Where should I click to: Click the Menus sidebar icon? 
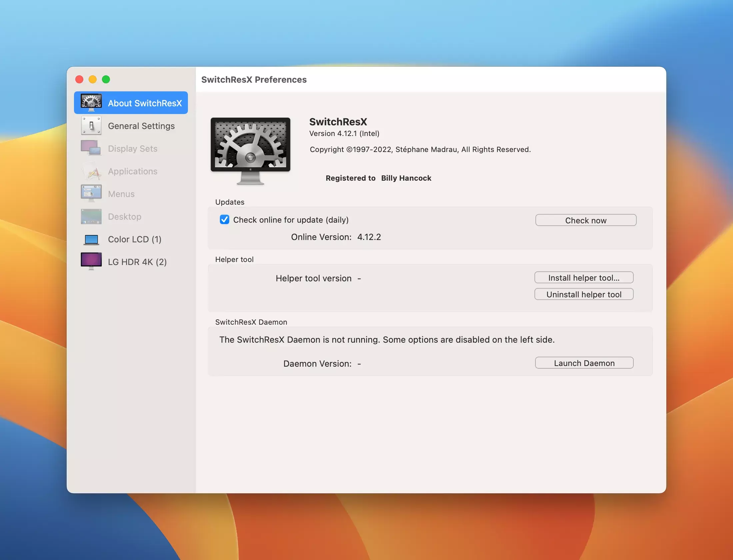point(91,193)
